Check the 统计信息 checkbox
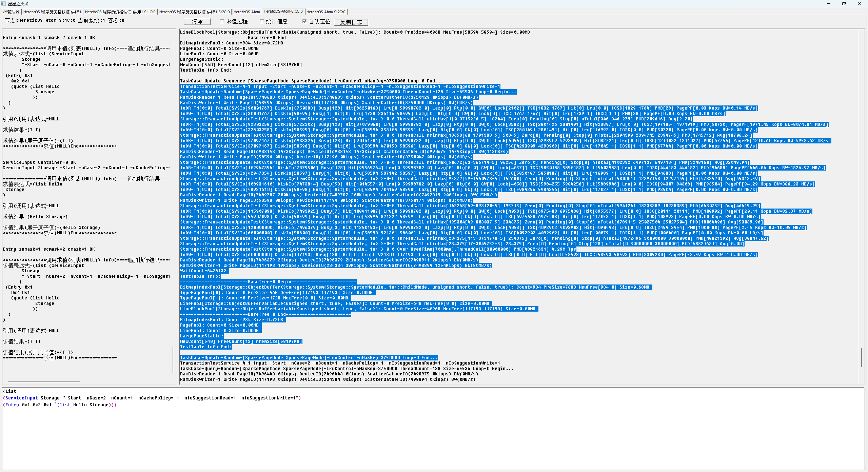868x472 pixels. point(261,21)
